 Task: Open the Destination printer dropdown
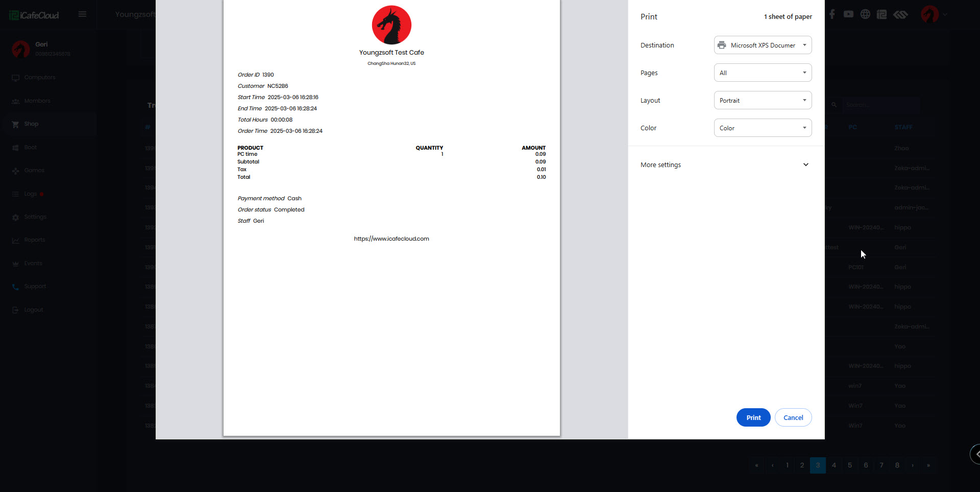[x=763, y=45]
